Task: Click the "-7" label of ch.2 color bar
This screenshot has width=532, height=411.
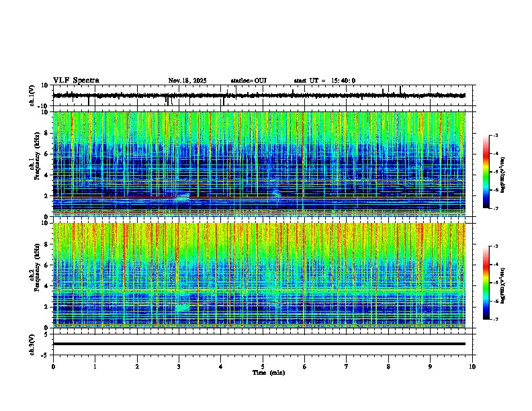Action: click(495, 319)
